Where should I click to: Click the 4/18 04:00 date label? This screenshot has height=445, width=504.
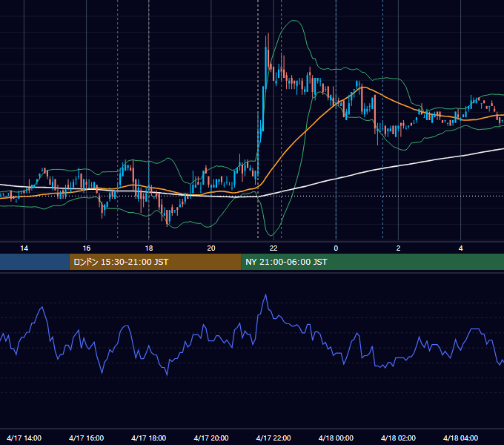coord(460,438)
